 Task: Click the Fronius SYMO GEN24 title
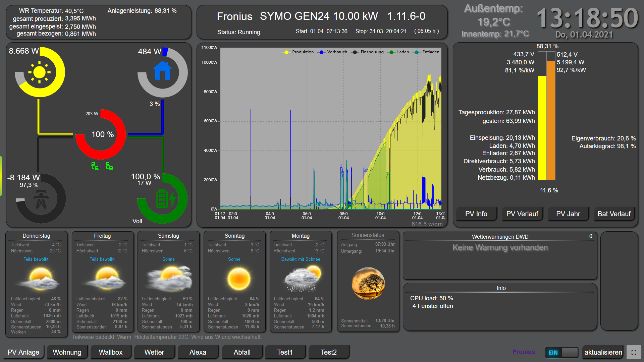click(321, 16)
